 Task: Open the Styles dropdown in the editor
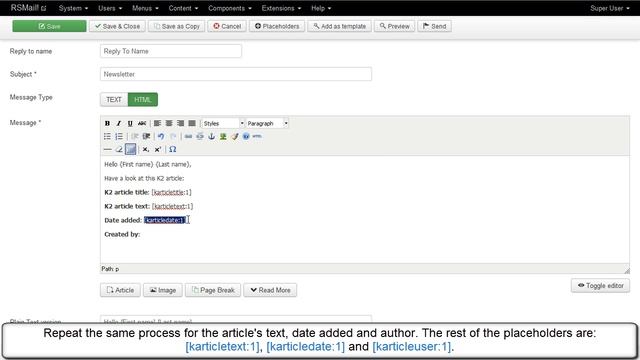pyautogui.click(x=223, y=123)
